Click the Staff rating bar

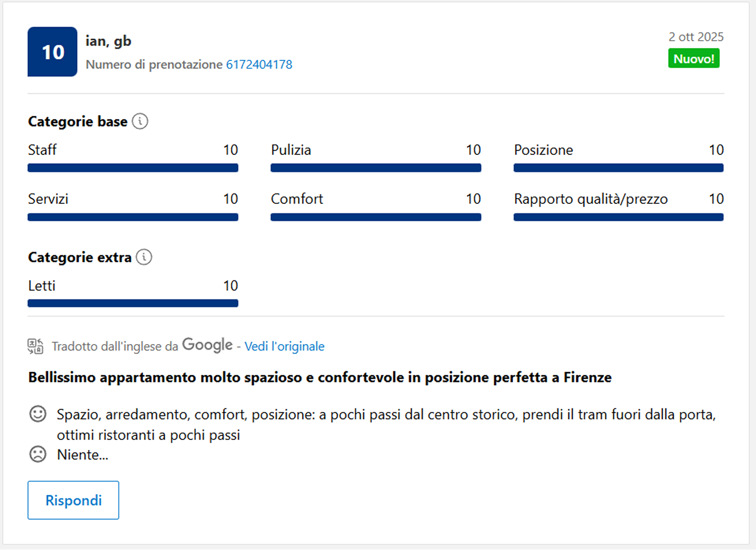(x=133, y=168)
